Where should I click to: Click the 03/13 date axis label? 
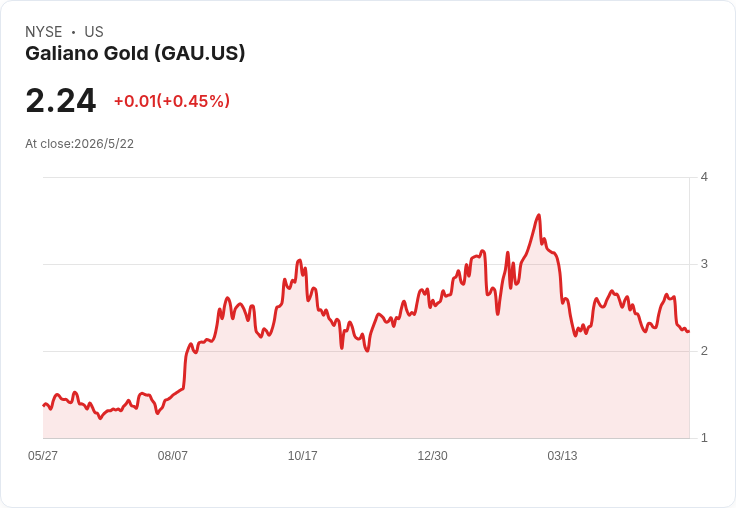tap(562, 455)
